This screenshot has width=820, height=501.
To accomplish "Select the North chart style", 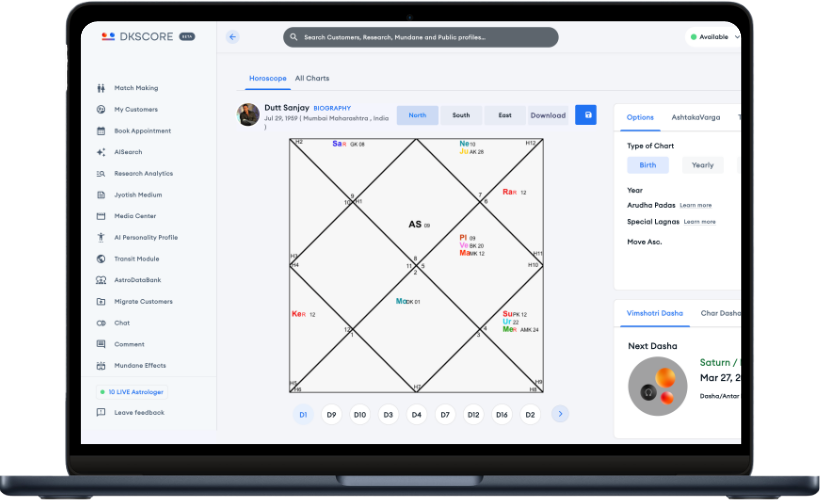I will [x=417, y=115].
